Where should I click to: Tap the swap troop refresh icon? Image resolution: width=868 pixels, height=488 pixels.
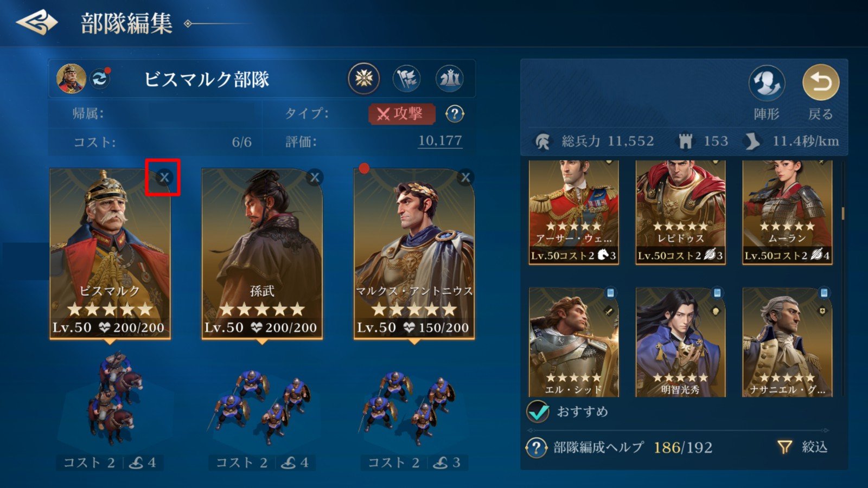click(100, 79)
